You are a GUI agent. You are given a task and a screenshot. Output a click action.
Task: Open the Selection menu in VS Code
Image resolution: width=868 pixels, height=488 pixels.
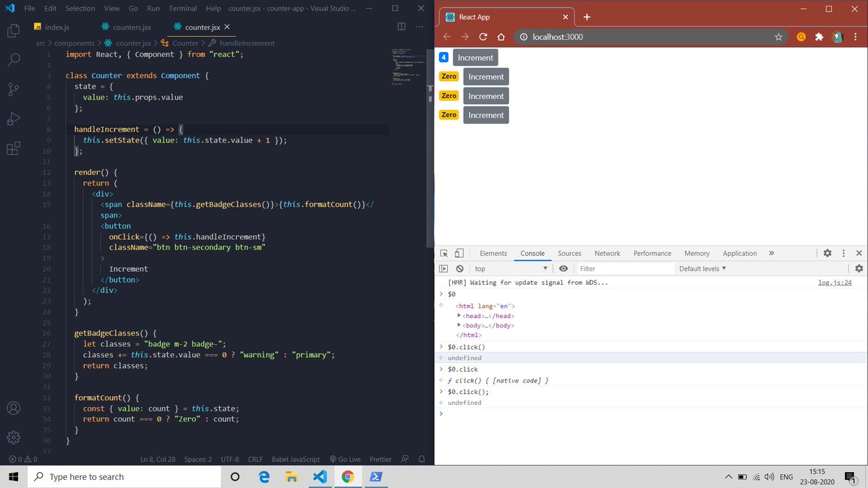pos(80,8)
